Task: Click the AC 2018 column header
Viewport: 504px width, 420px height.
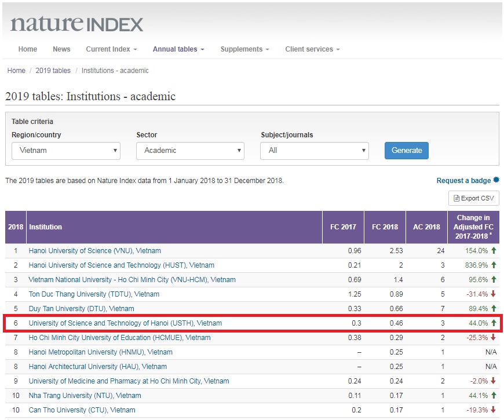Action: tap(426, 227)
